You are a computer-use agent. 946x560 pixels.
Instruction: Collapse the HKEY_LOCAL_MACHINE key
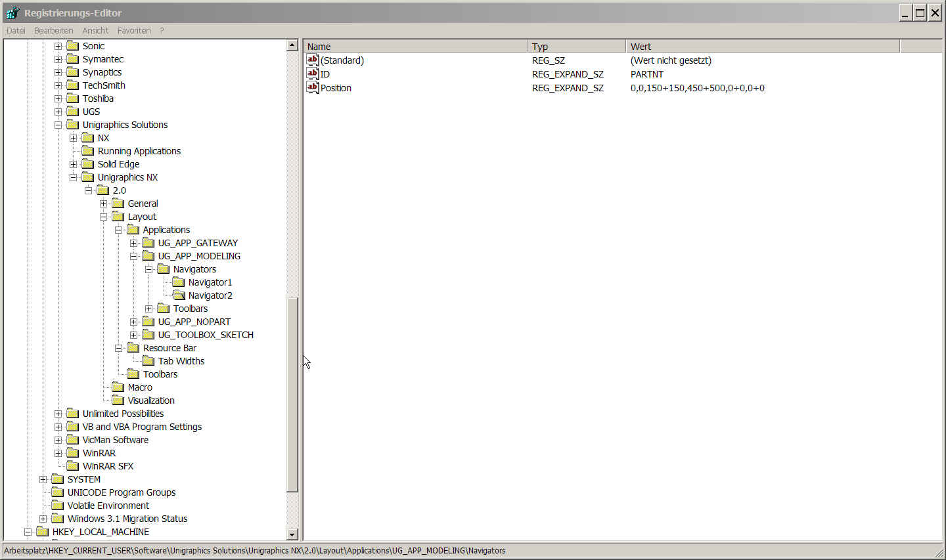point(28,532)
